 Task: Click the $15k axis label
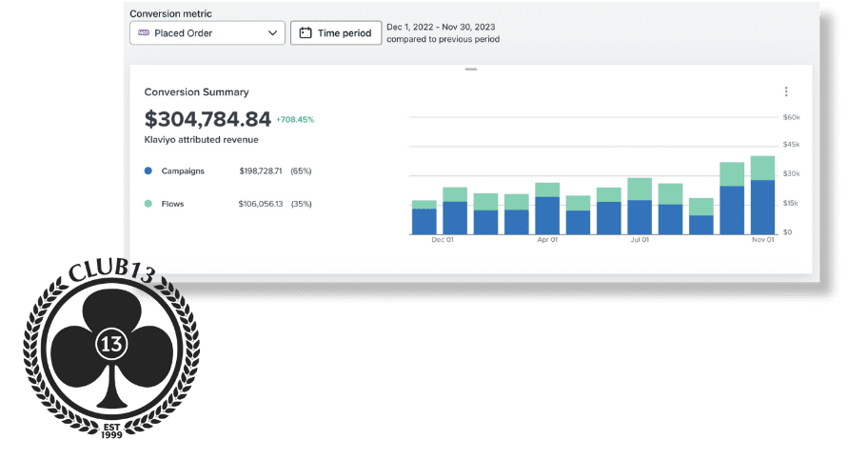(791, 204)
